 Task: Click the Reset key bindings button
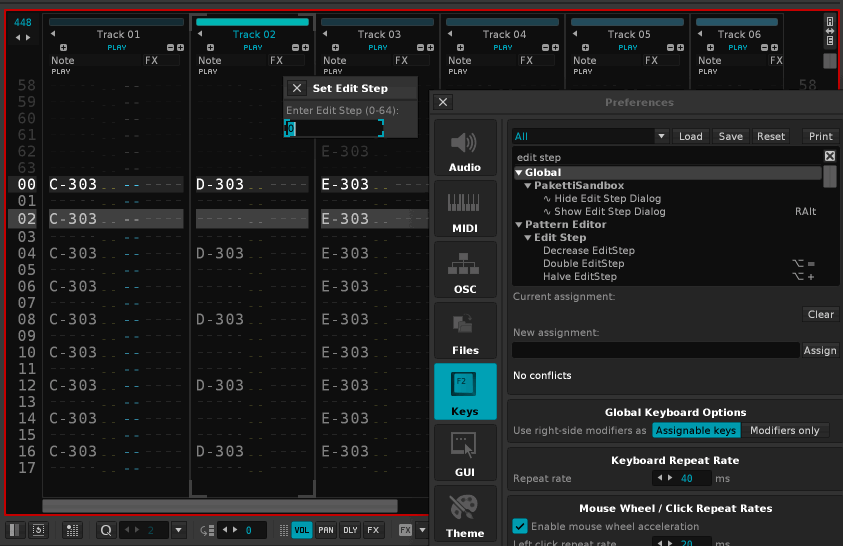click(770, 136)
